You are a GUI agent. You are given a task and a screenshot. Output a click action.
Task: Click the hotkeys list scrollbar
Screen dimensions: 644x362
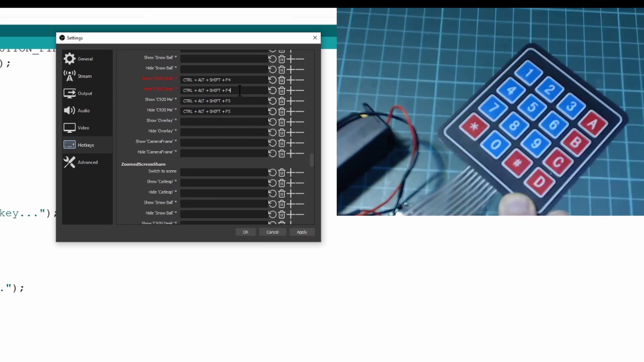(312, 160)
